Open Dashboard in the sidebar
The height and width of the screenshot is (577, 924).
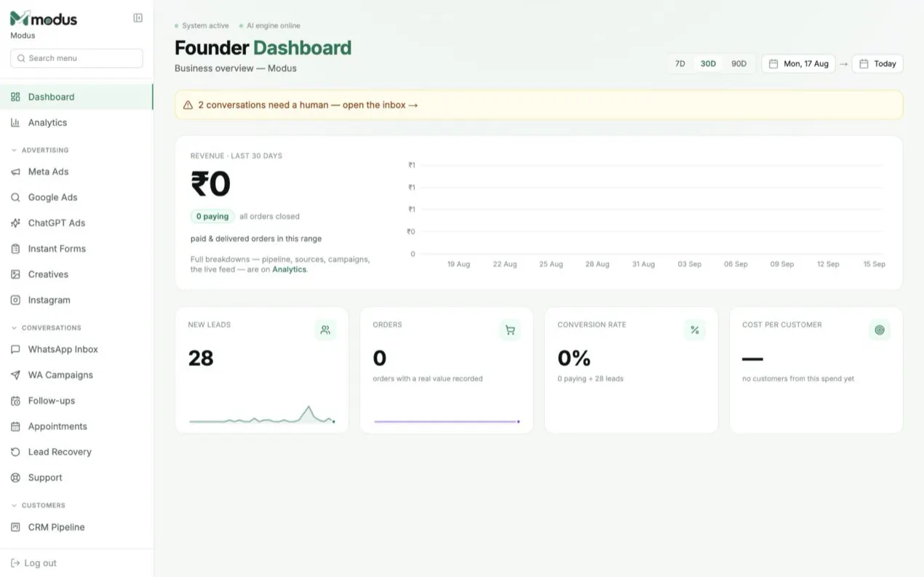click(76, 97)
